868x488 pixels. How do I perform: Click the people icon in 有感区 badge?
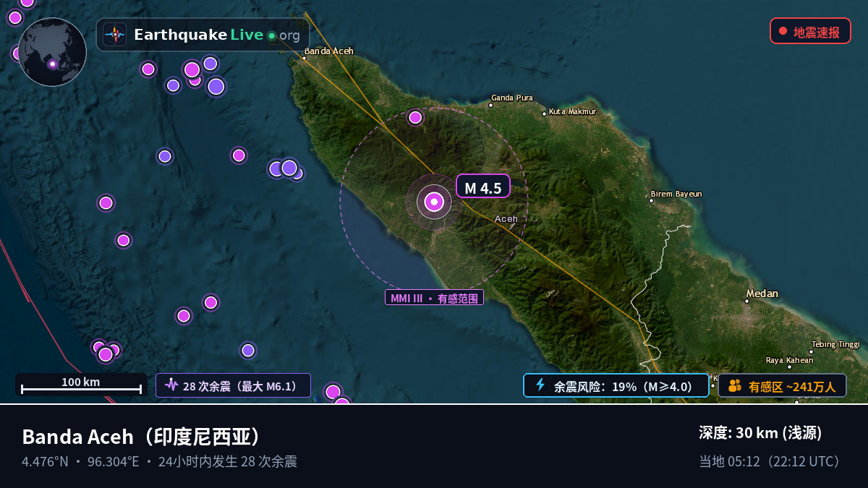(x=734, y=386)
